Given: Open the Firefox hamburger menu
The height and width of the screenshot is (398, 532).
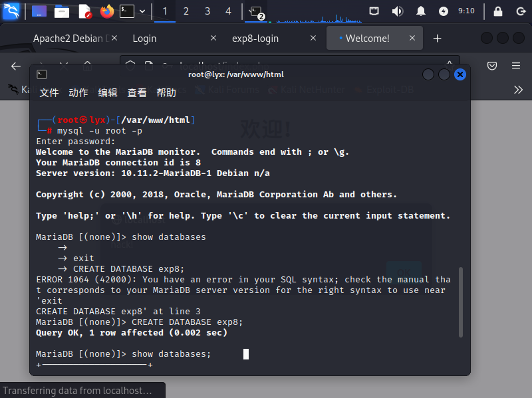Looking at the screenshot, I should [x=516, y=66].
